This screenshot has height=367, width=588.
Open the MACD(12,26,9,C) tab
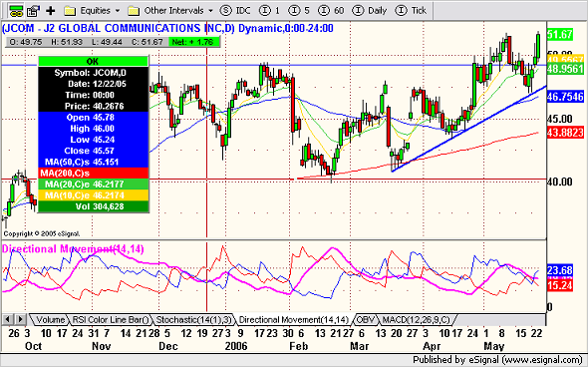coord(416,320)
